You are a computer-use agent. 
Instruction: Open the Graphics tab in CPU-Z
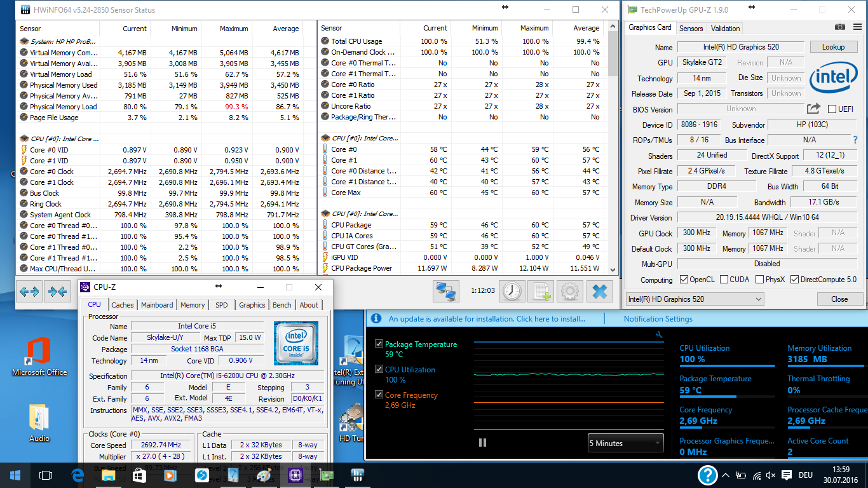click(252, 305)
